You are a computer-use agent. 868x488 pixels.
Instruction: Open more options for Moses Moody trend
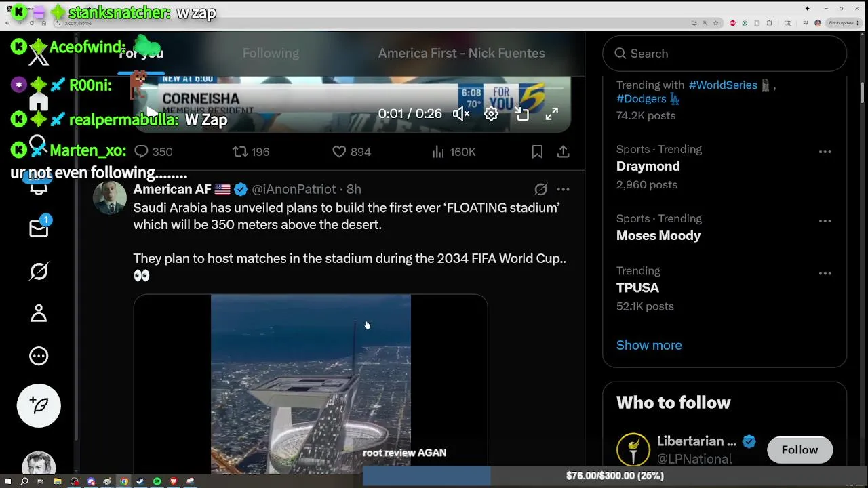tap(825, 221)
